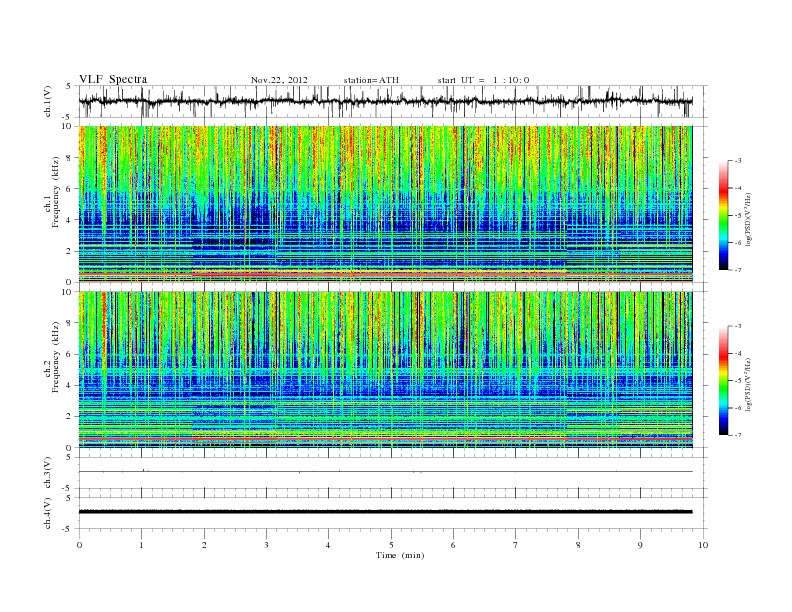Click the ch.4 thick black voltage trace

[385, 512]
